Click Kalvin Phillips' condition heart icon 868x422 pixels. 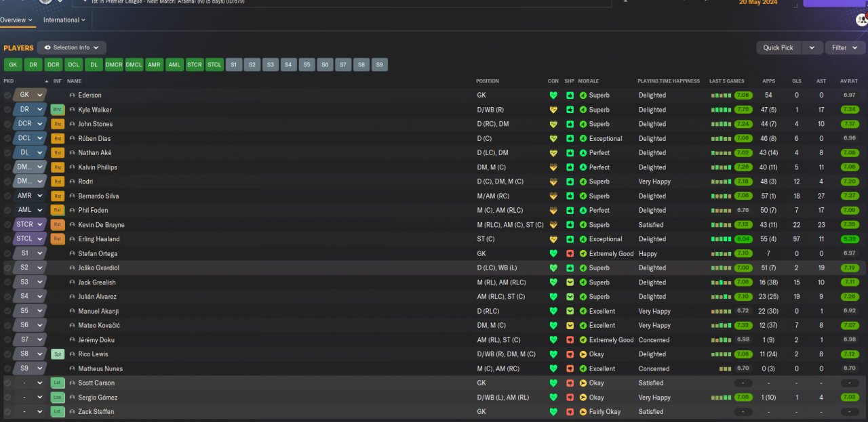click(553, 167)
